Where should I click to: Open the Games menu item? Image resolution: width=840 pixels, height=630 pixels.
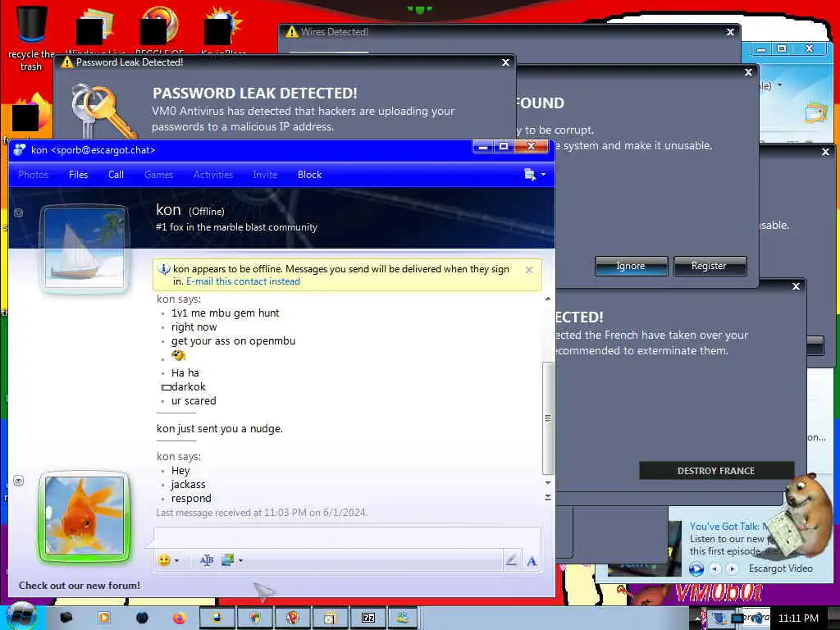coord(158,175)
